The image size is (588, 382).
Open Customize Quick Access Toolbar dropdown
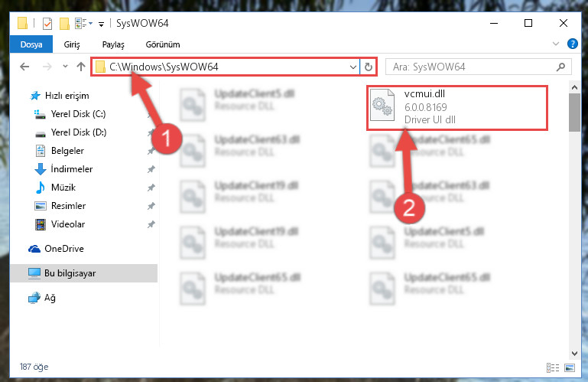click(x=101, y=24)
